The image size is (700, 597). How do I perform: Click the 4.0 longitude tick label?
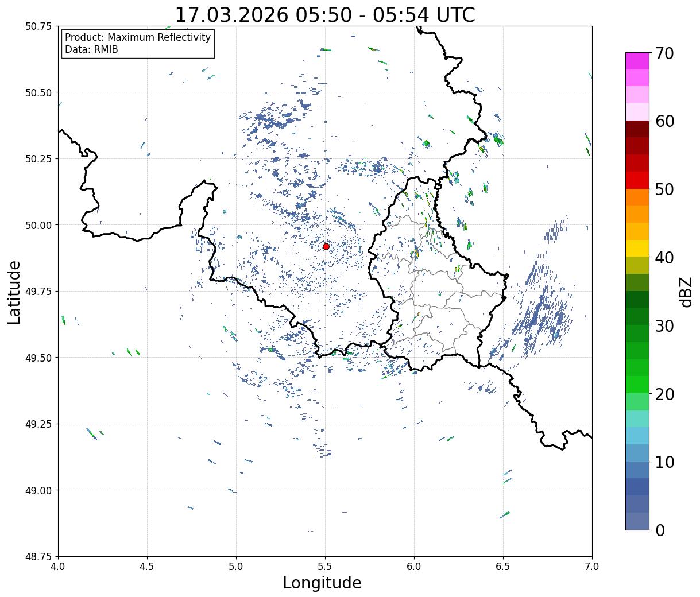pos(59,567)
